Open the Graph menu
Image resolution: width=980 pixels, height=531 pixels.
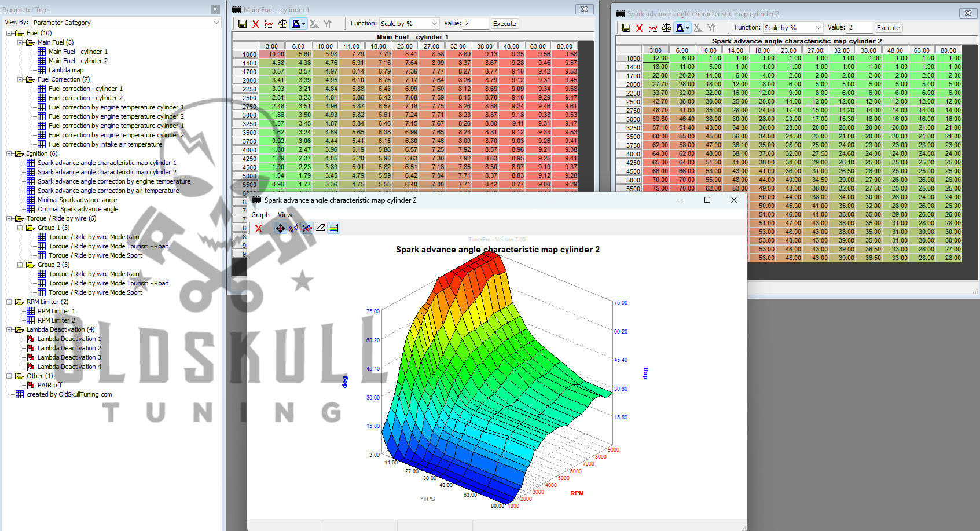260,215
